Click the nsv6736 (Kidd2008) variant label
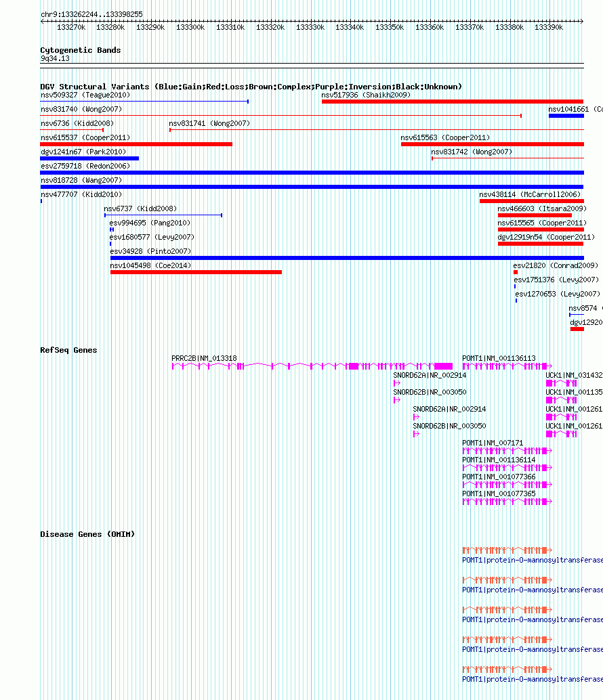The height and width of the screenshot is (700, 603). click(77, 124)
